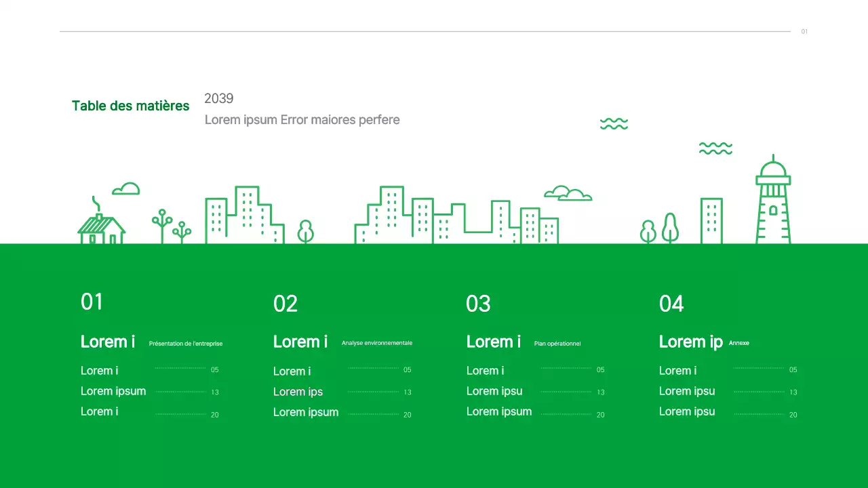Image resolution: width=868 pixels, height=488 pixels.
Task: Select the 'Table des matières' title
Action: coord(131,106)
